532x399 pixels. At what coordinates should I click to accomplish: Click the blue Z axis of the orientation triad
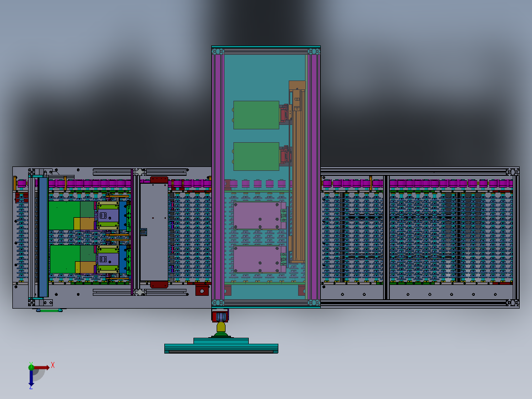pyautogui.click(x=31, y=378)
